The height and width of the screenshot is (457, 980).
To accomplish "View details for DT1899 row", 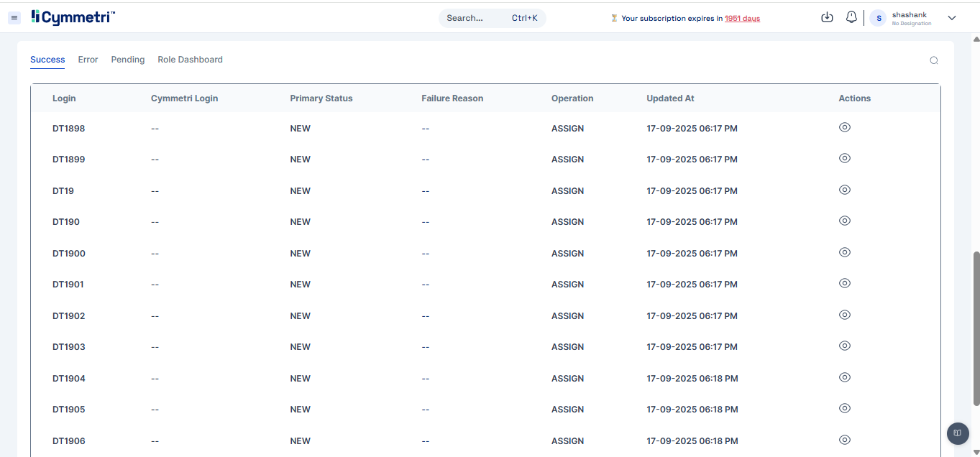I will coord(845,158).
